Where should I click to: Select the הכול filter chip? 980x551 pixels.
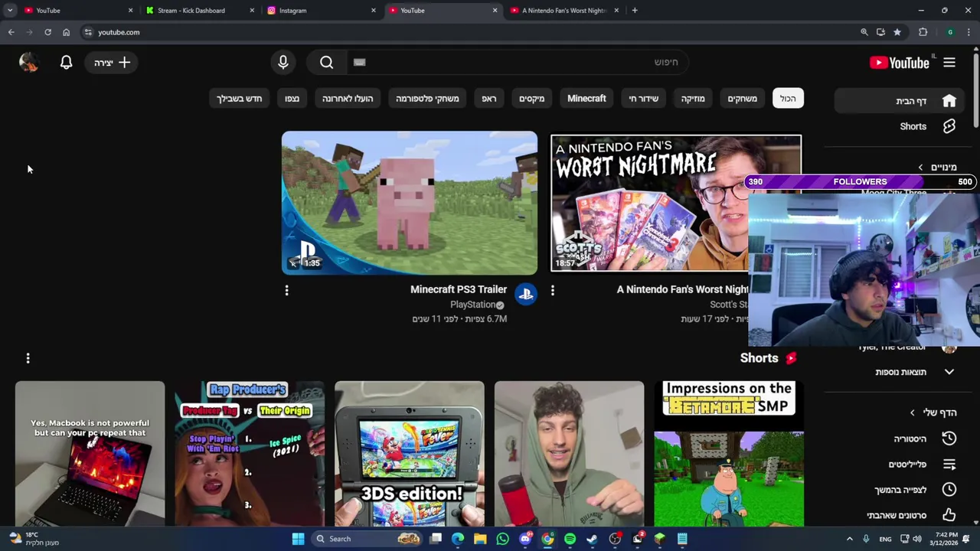[788, 99]
